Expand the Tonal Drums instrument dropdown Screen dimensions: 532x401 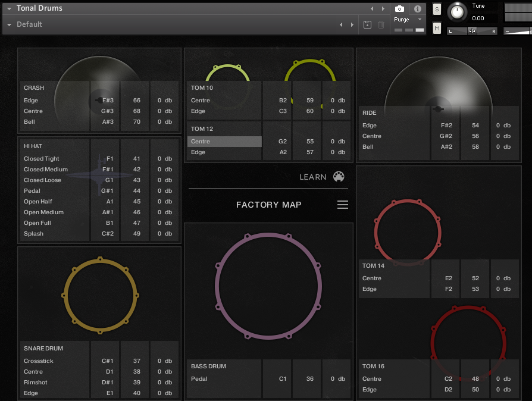(9, 8)
